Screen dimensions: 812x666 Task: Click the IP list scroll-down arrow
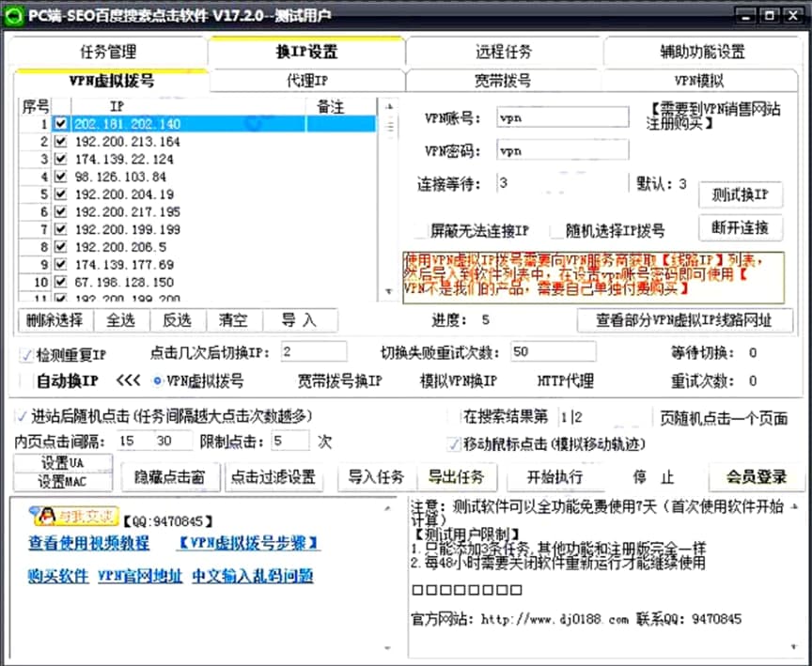[x=388, y=292]
